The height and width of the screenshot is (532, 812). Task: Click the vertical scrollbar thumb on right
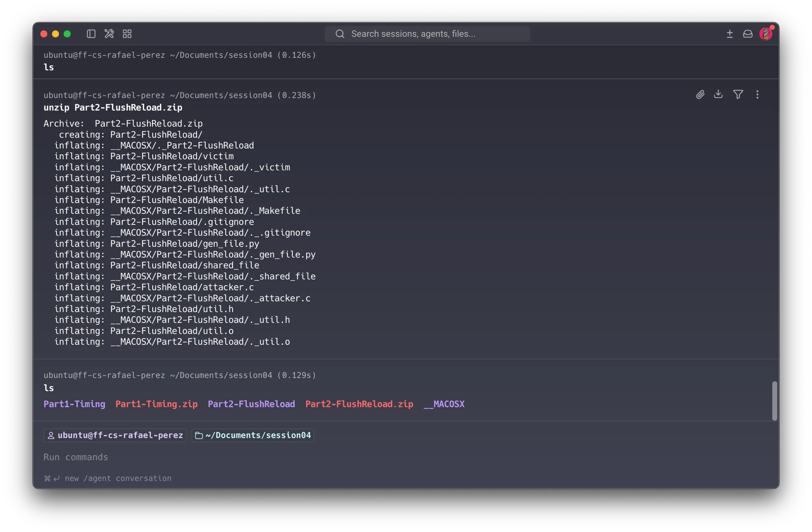[774, 401]
